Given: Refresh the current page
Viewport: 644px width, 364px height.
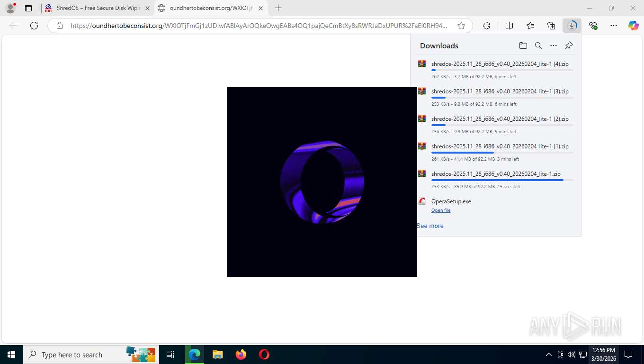Looking at the screenshot, I should coord(34,26).
